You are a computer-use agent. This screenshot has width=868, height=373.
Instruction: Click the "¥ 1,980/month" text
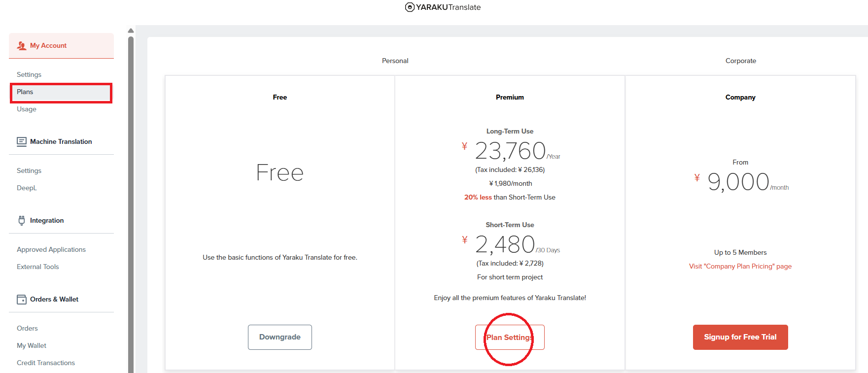tap(511, 183)
